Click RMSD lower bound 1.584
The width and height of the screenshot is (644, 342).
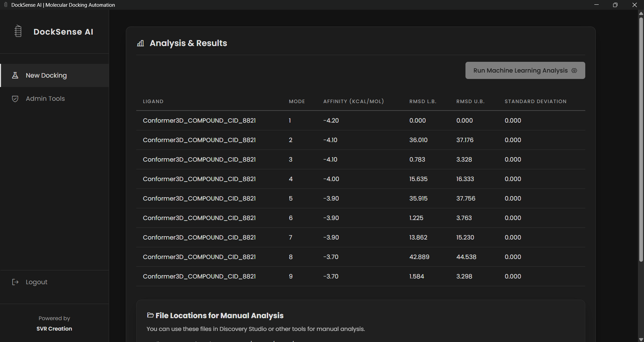click(417, 276)
